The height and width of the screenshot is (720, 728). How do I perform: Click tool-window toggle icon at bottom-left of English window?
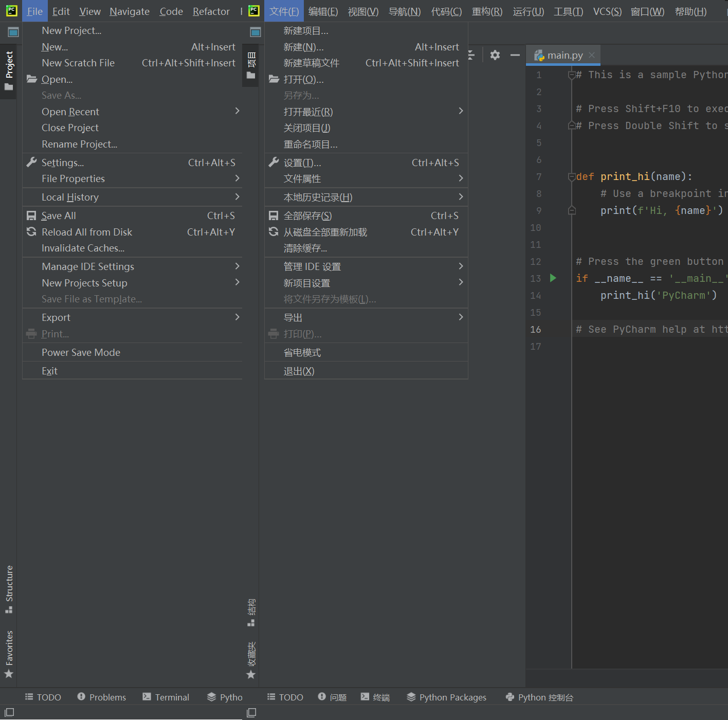(x=9, y=712)
